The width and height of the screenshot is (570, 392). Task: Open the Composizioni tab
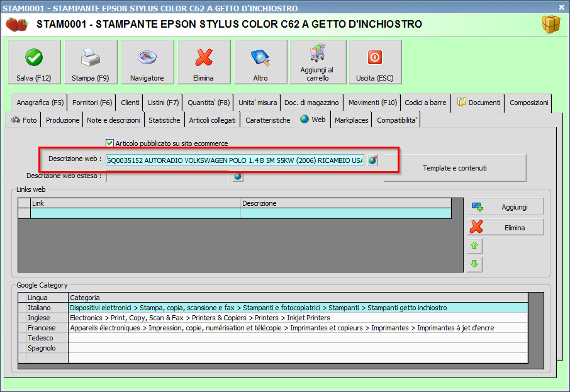[529, 103]
